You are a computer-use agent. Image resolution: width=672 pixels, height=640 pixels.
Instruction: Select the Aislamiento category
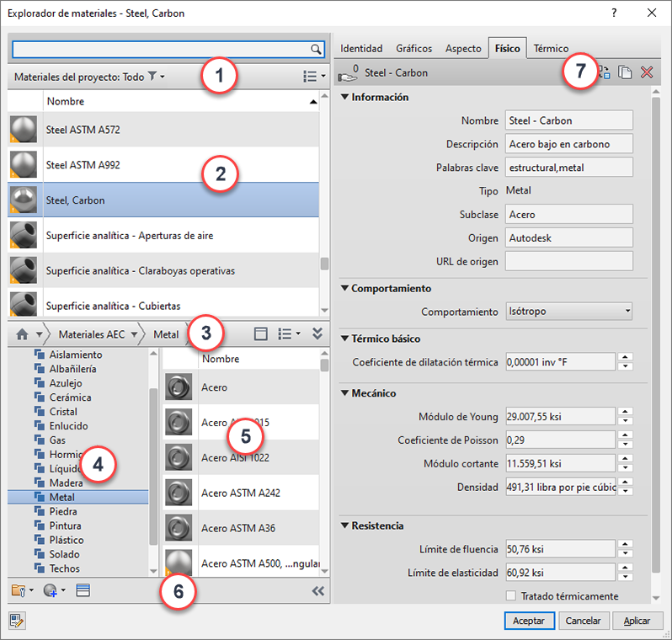(x=76, y=355)
